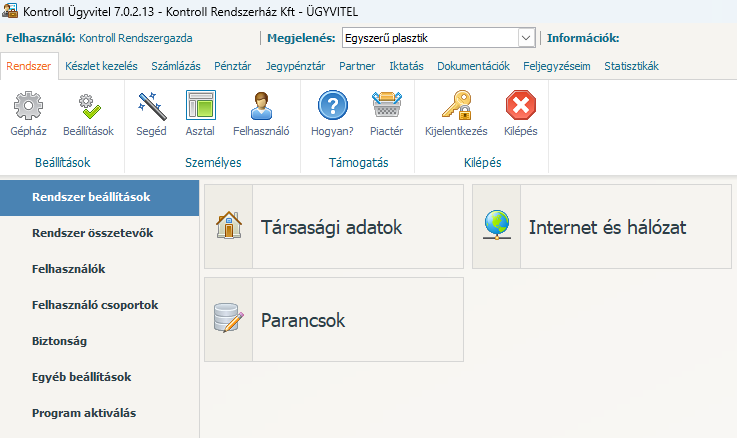Click the Felhasználó user icon
Screen dimensions: 737x438
(261, 107)
